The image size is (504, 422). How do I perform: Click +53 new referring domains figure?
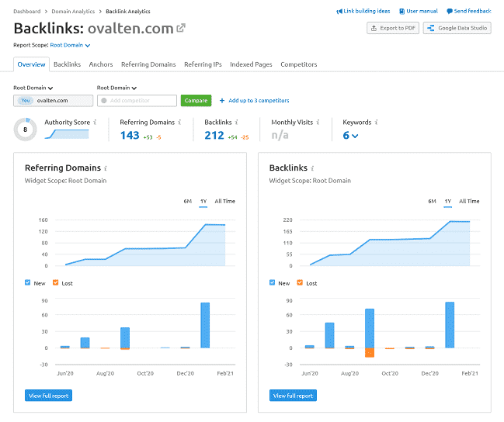click(x=148, y=137)
